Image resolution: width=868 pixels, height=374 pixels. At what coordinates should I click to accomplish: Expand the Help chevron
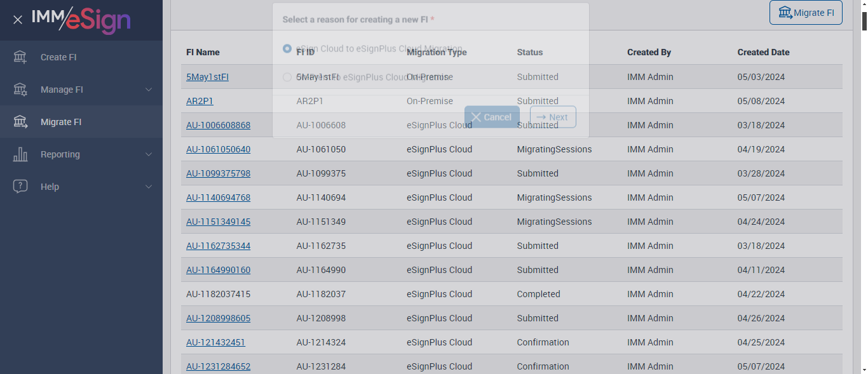pos(149,187)
